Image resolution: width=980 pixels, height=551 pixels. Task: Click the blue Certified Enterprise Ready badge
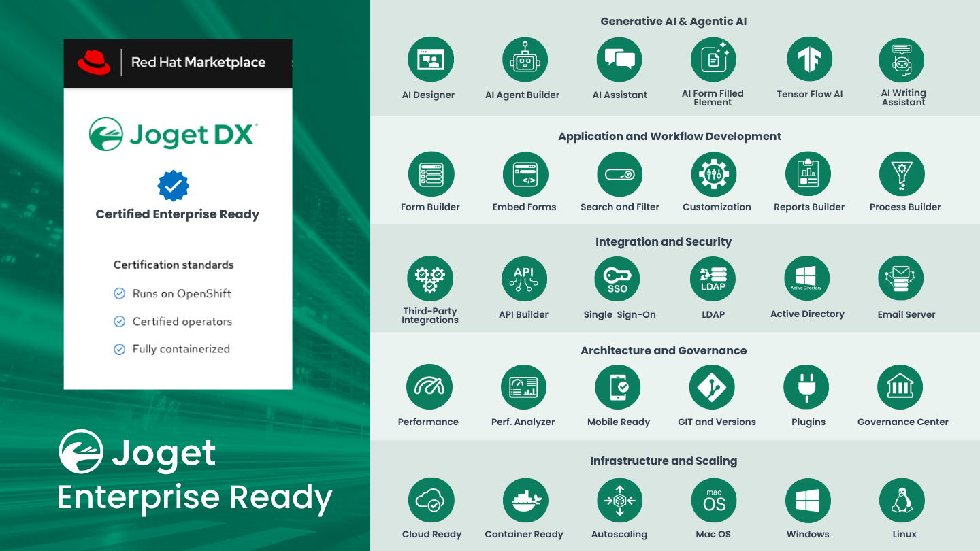click(174, 186)
